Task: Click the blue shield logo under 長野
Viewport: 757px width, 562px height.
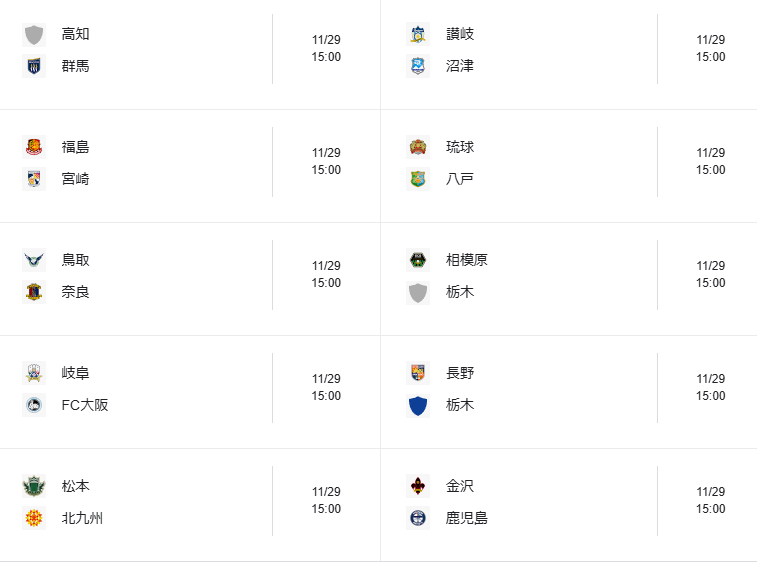Action: pos(418,405)
